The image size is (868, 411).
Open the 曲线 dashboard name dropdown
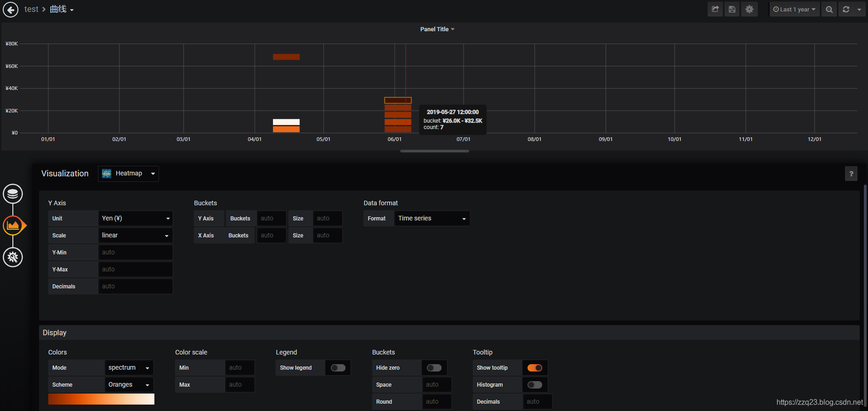click(x=62, y=9)
